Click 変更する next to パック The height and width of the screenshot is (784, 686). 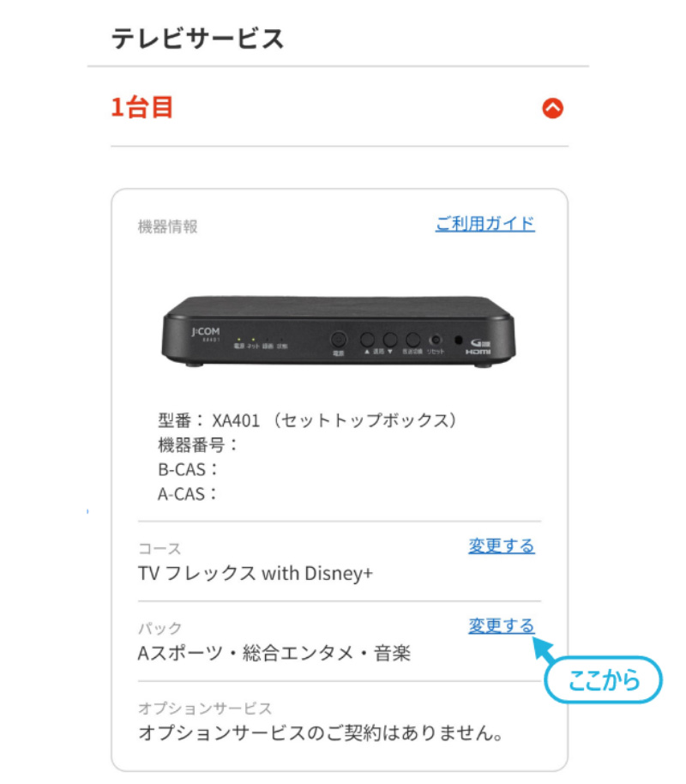[502, 625]
